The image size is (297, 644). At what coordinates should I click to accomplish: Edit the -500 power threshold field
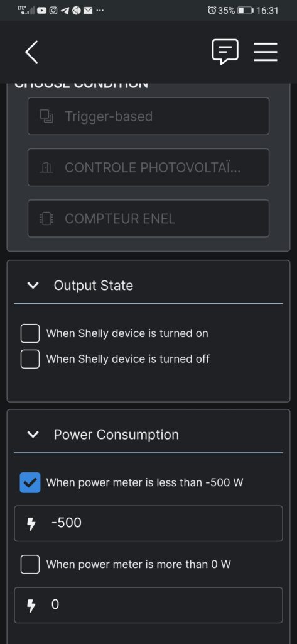[148, 523]
